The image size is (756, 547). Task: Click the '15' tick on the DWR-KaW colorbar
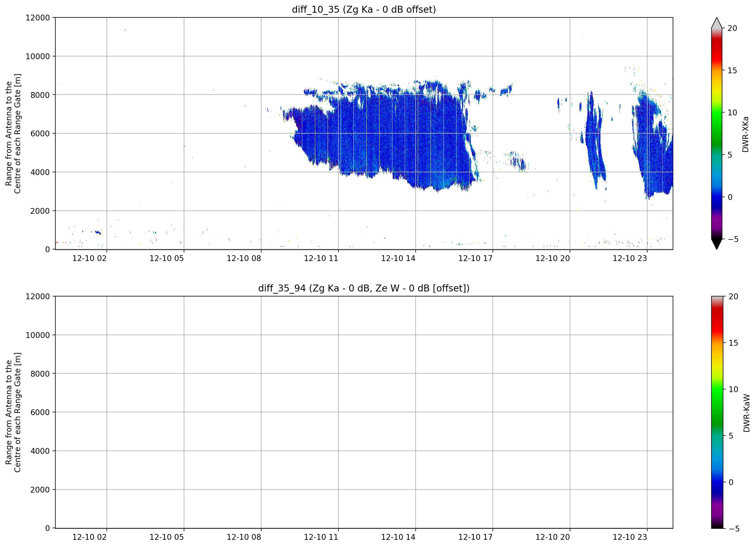click(x=733, y=343)
